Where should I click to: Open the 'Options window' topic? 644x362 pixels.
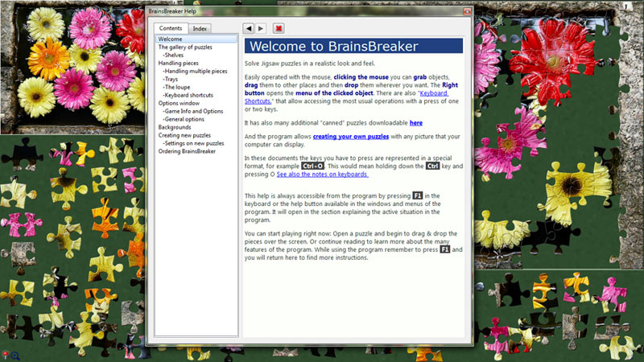179,103
